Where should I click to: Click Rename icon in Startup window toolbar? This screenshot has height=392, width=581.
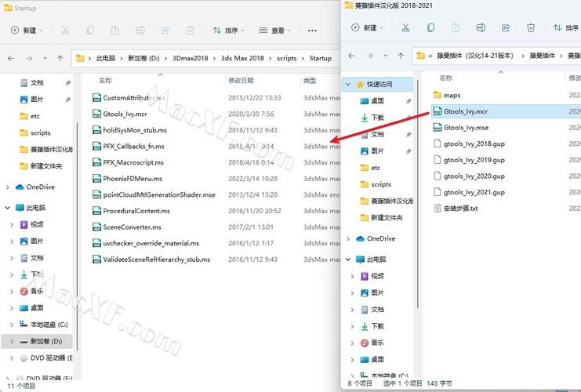coord(140,31)
